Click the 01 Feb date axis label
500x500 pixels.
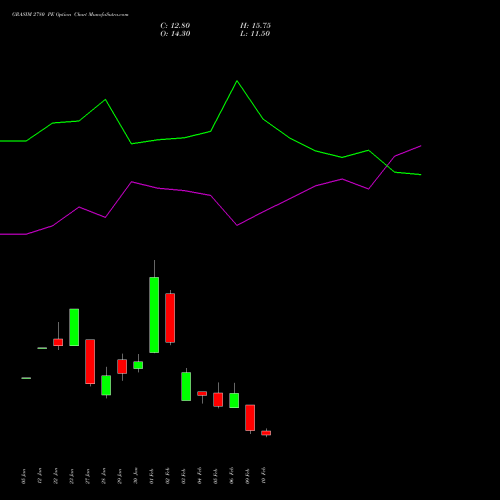pos(152,476)
